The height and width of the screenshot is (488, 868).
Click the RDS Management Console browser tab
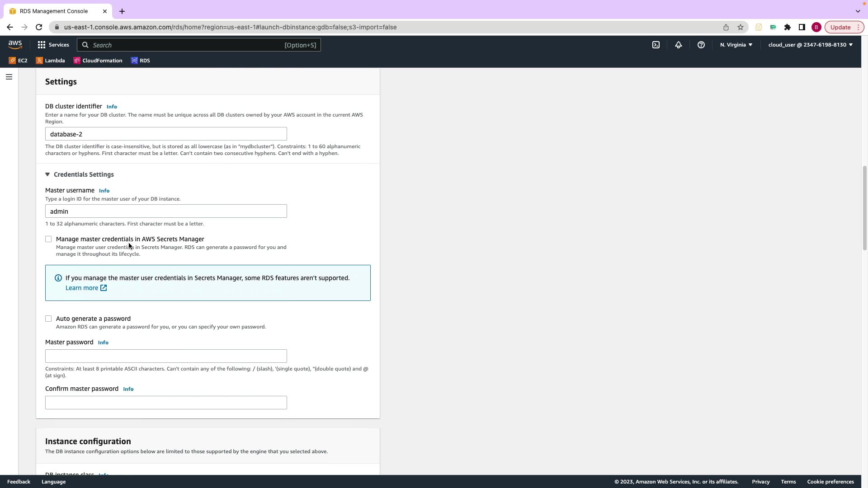click(x=53, y=11)
